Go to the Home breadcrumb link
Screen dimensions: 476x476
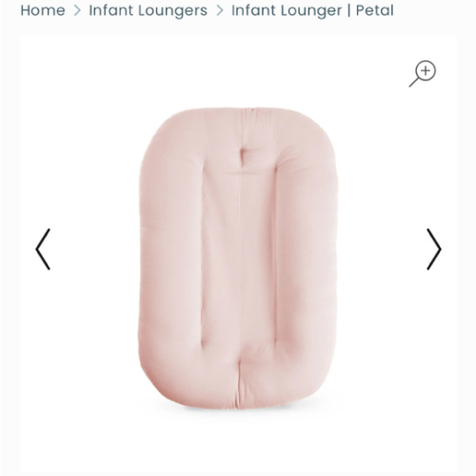pyautogui.click(x=43, y=10)
